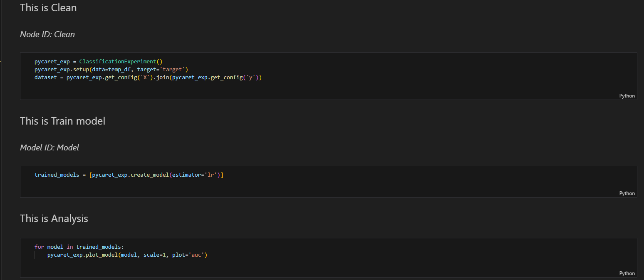Select the 'This is Train model' heading

point(62,121)
